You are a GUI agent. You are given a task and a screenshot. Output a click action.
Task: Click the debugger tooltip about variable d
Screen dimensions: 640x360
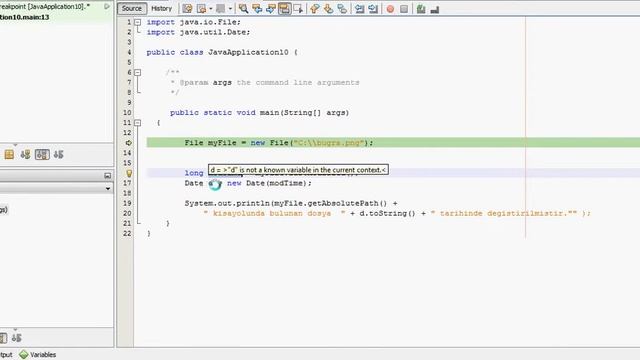point(298,170)
